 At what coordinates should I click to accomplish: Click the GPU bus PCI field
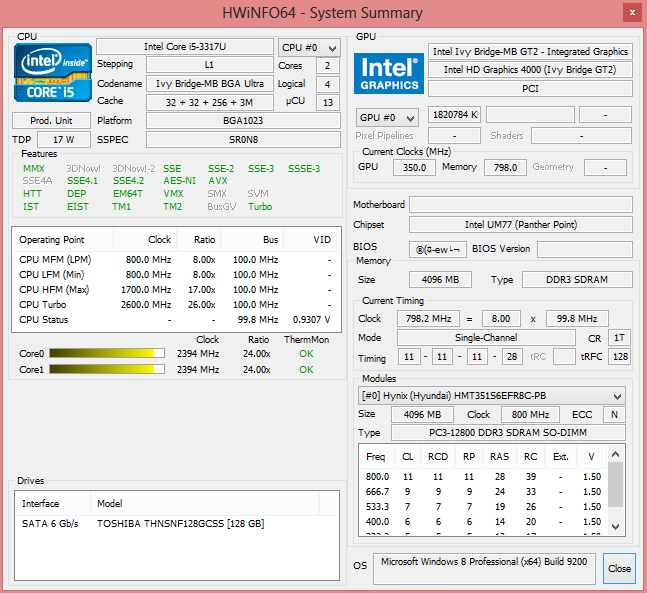point(530,88)
